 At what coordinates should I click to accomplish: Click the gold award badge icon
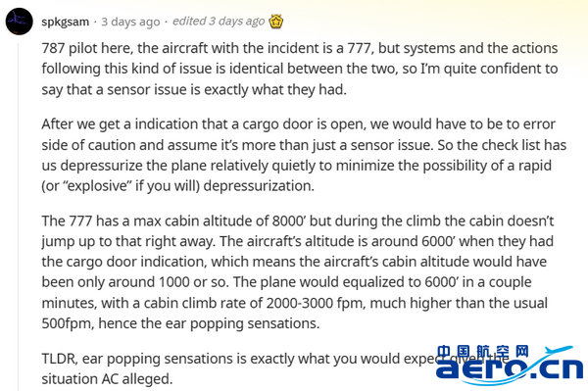point(276,22)
